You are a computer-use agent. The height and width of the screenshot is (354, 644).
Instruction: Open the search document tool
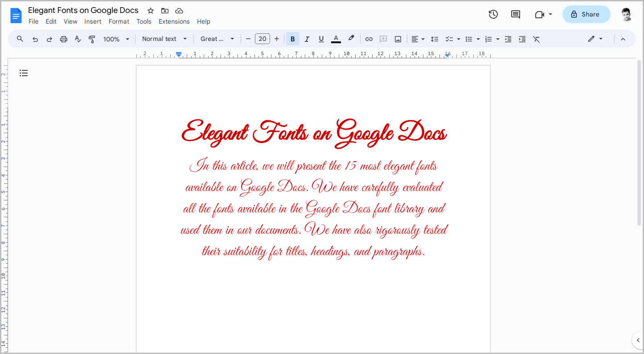point(20,39)
